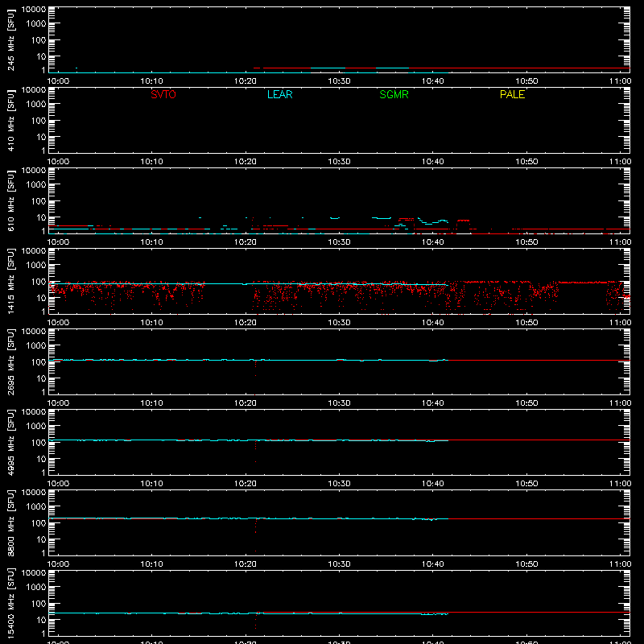The width and height of the screenshot is (644, 644).
Task: Click the 100 tick on the 8800 MHz axis
Action: [x=39, y=523]
